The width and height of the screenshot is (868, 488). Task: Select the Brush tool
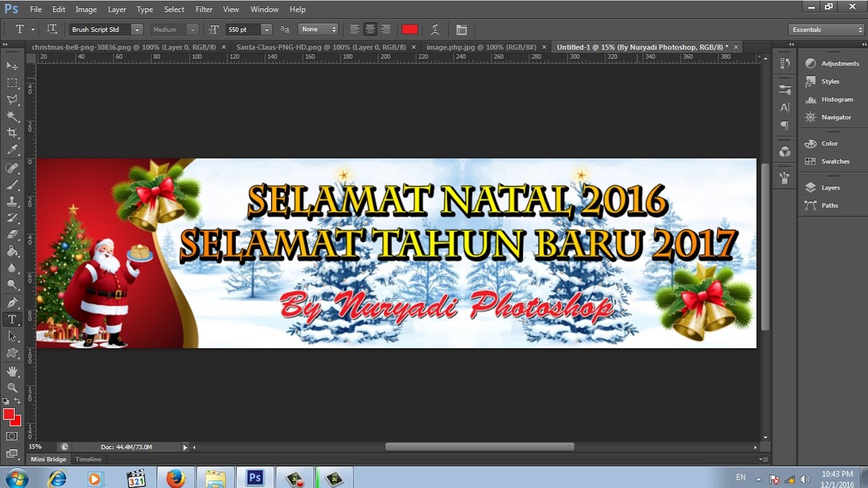(12, 185)
